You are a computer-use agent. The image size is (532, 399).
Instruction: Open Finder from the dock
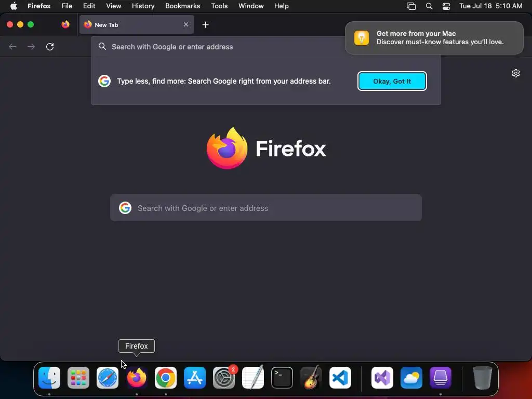(49, 378)
